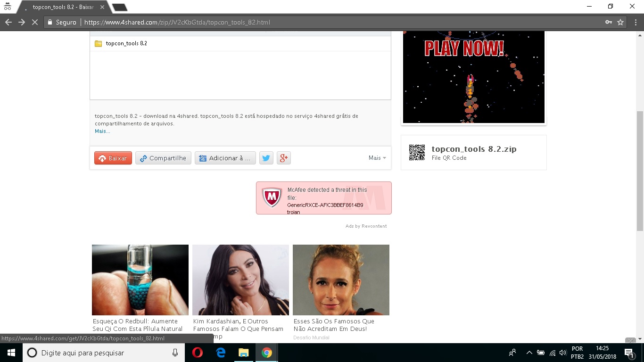Screen dimensions: 644x362
Task: Click Esses São Os Famosos headline
Action: (334, 325)
